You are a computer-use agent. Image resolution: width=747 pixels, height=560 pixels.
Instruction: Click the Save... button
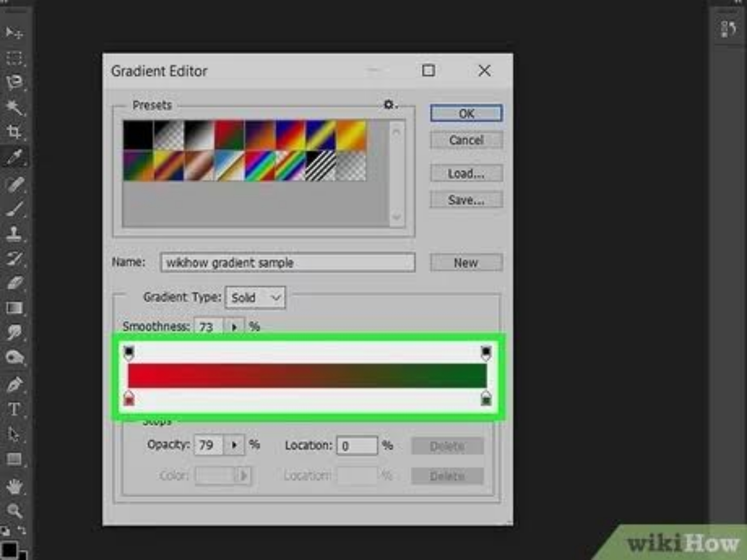point(466,200)
